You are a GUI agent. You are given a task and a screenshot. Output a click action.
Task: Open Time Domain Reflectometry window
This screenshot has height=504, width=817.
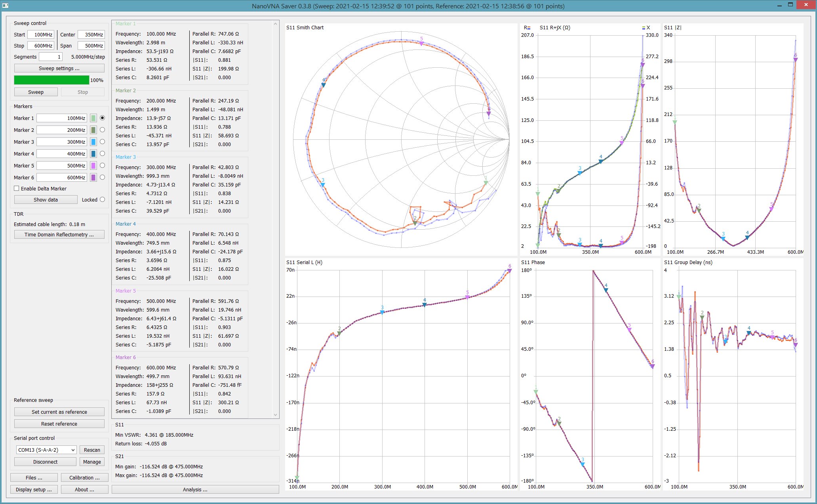point(59,234)
